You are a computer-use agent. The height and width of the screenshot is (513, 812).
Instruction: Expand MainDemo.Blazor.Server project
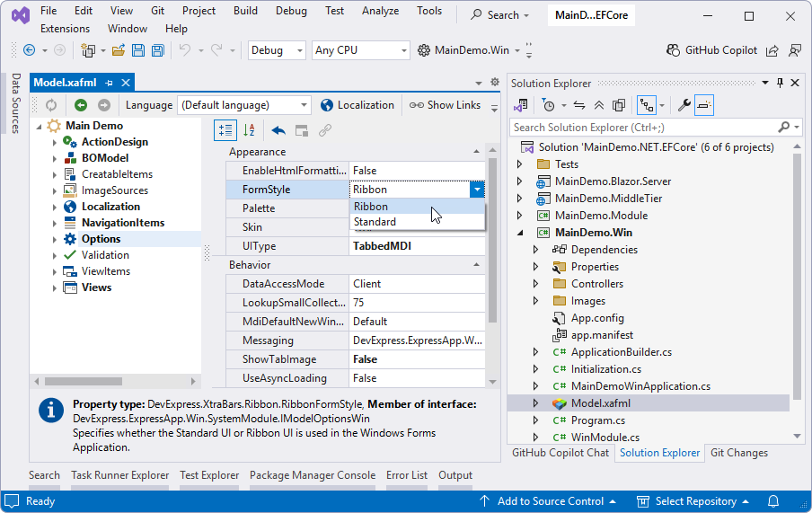point(520,181)
